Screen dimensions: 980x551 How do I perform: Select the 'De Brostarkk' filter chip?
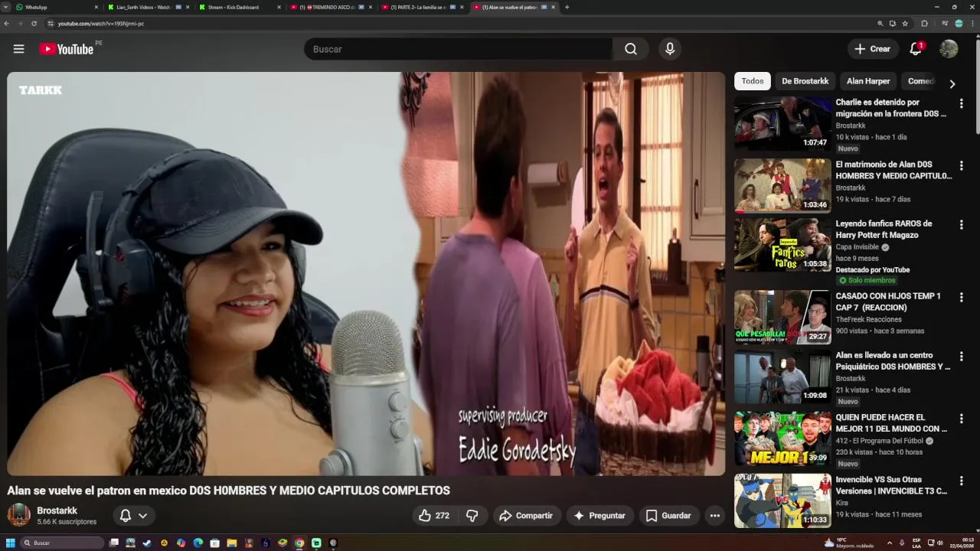[805, 81]
